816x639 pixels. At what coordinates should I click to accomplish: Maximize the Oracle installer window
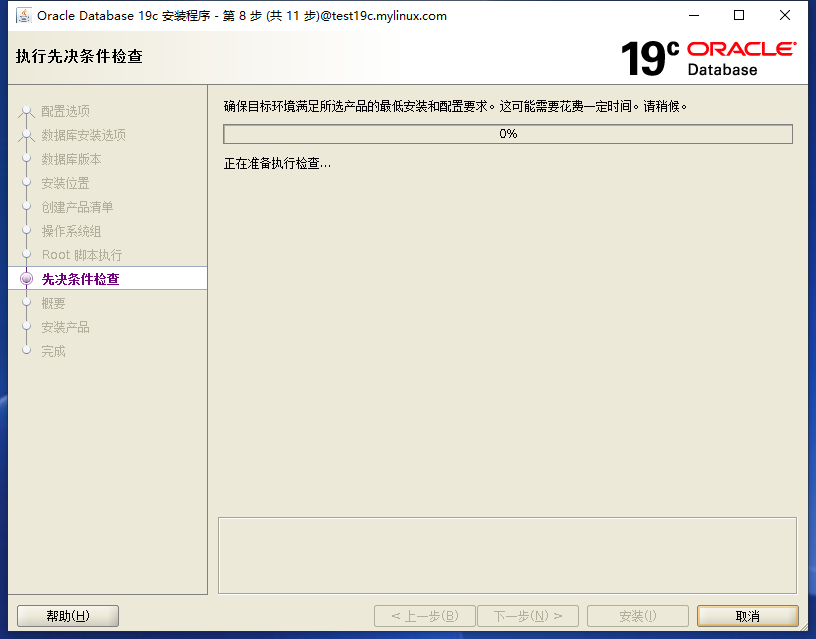pos(739,16)
